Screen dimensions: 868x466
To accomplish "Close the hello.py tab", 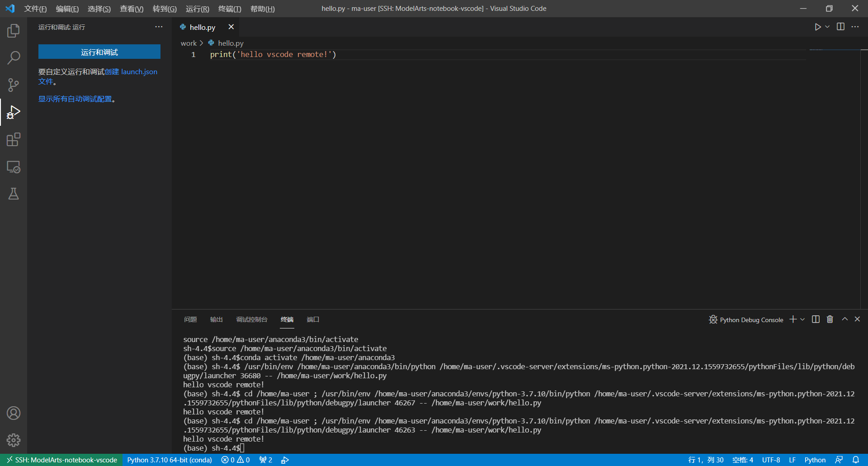I will click(x=231, y=27).
